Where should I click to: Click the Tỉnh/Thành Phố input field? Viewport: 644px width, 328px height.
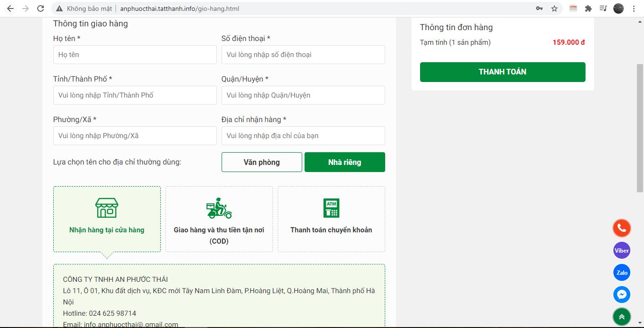[135, 95]
